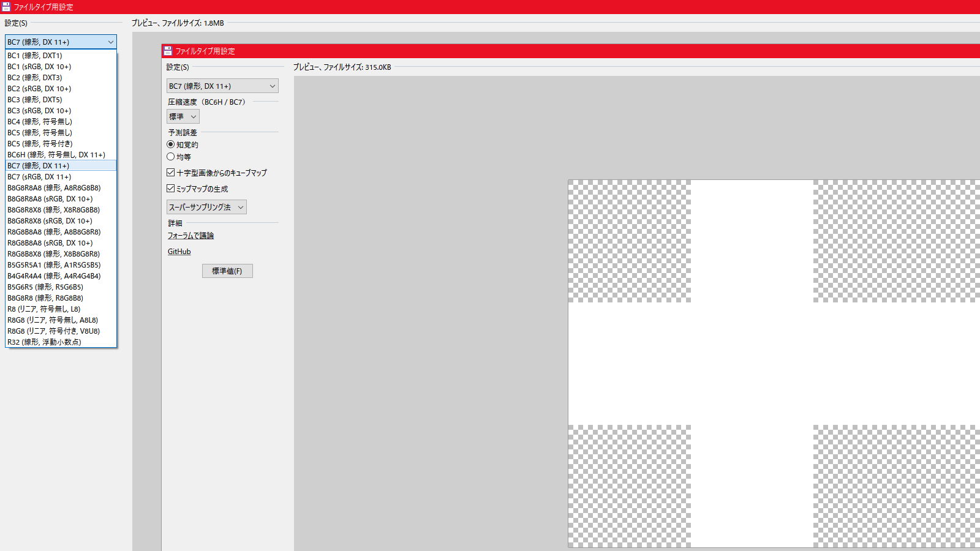Select B8G8R8X8 (線形, X8R8G8B8) format
This screenshot has width=980, height=551.
61,209
